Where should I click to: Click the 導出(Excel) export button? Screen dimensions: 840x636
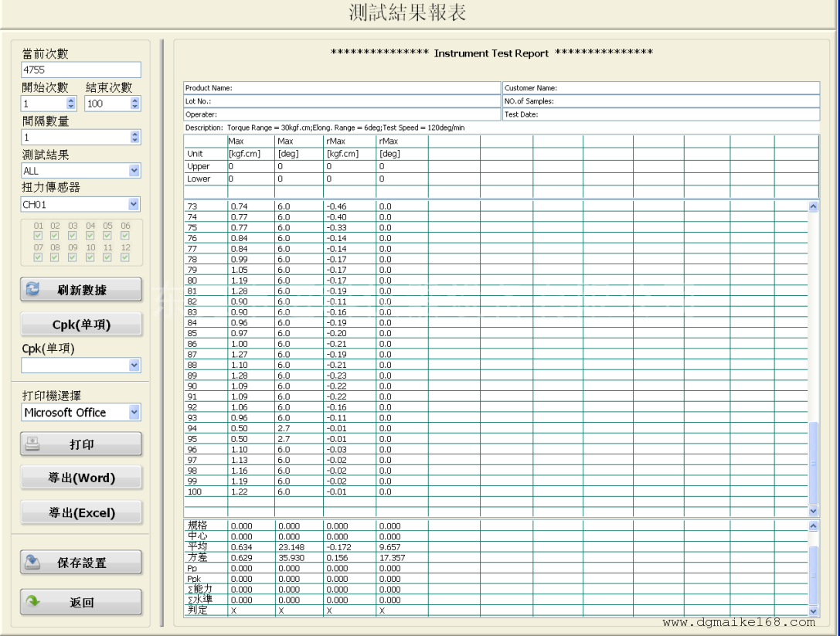pos(82,512)
